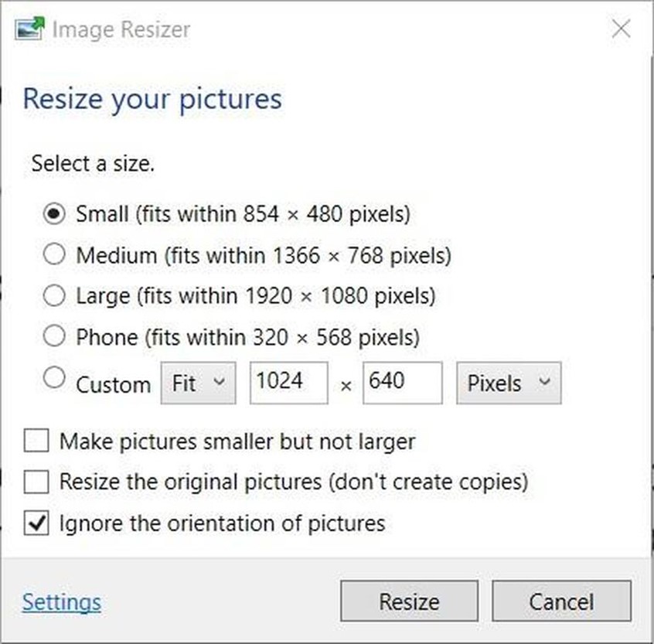Click the Resize button
Viewport: 654px width, 644px height.
tap(409, 601)
